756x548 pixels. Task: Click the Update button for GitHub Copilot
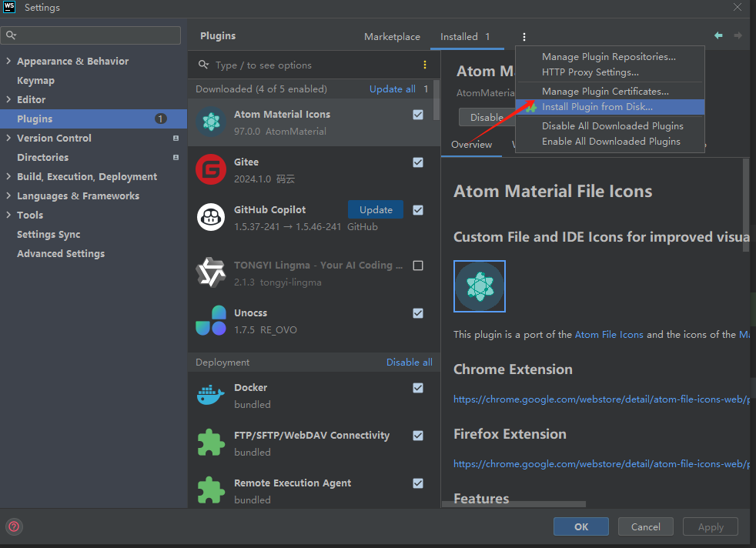pyautogui.click(x=376, y=209)
